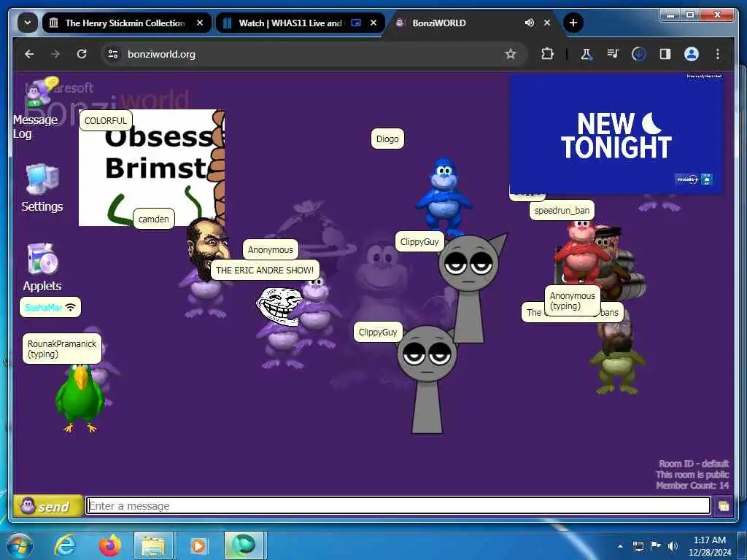The width and height of the screenshot is (747, 560).
Task: Click the COLORFUL name tag
Action: [x=106, y=120]
